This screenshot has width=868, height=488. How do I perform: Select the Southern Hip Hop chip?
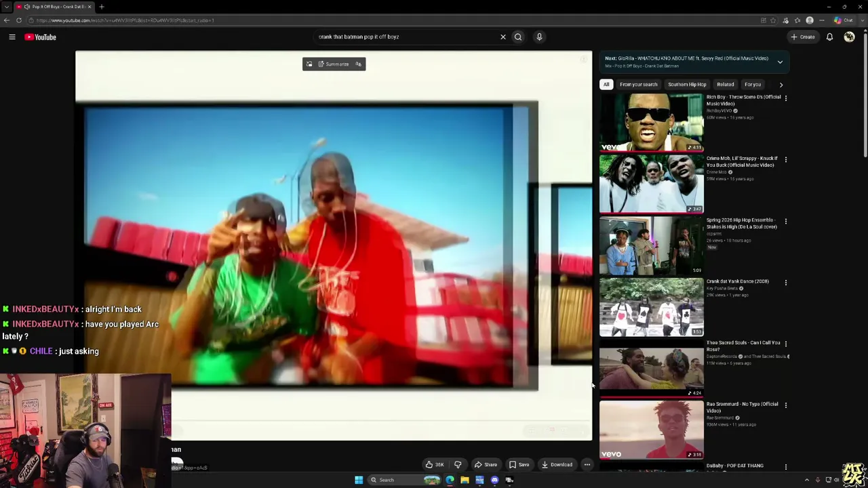pos(687,85)
